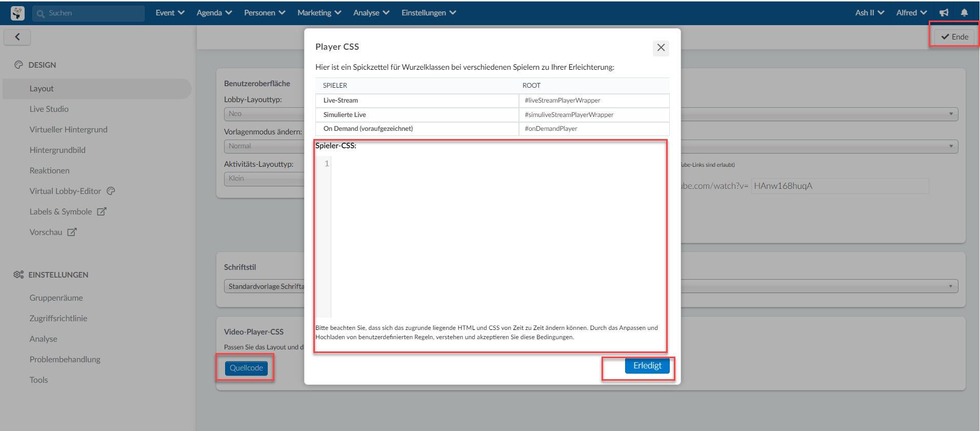The width and height of the screenshot is (980, 431).
Task: Click the #simuliveStreamPlayerWrapper cell
Action: 594,114
